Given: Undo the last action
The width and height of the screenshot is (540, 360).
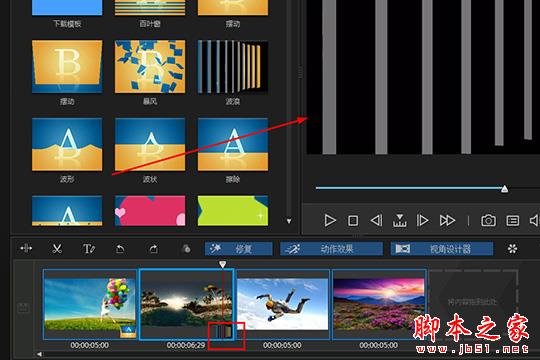Looking at the screenshot, I should coord(120,249).
